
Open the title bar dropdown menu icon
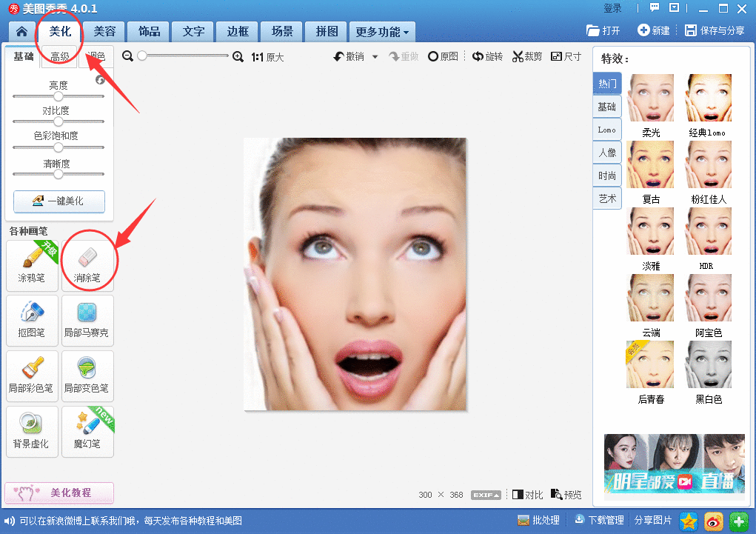point(674,8)
